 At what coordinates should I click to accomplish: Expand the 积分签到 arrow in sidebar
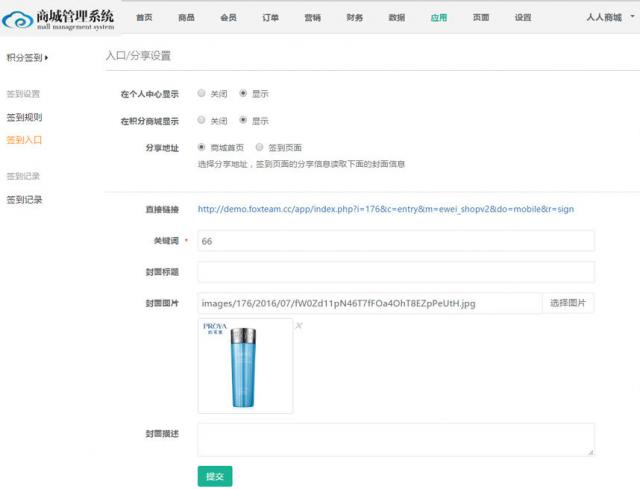pos(46,58)
